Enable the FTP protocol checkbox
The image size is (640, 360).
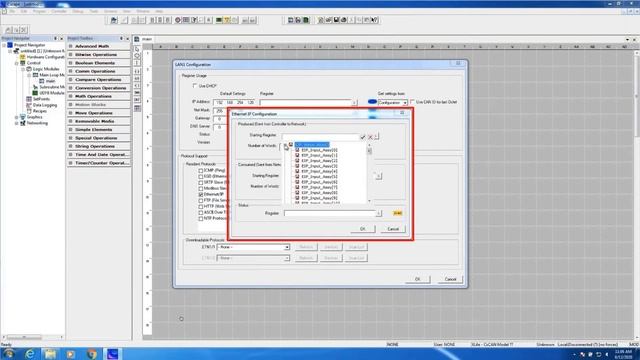coord(201,200)
